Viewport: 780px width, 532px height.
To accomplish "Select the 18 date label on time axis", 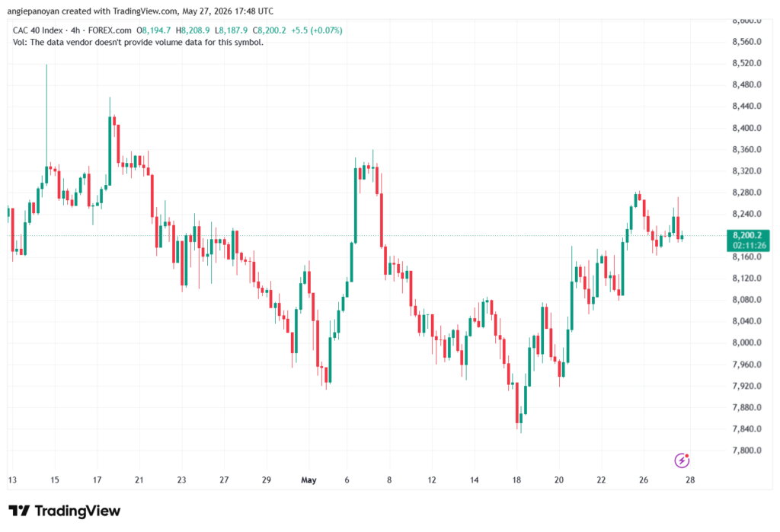I will [x=516, y=479].
